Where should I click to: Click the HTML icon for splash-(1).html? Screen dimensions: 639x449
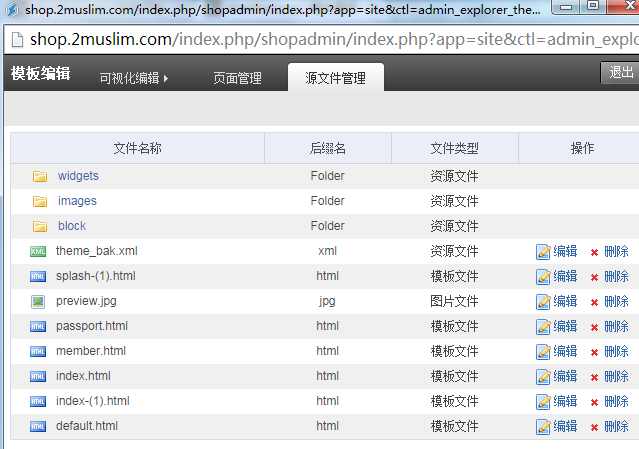pyautogui.click(x=38, y=277)
